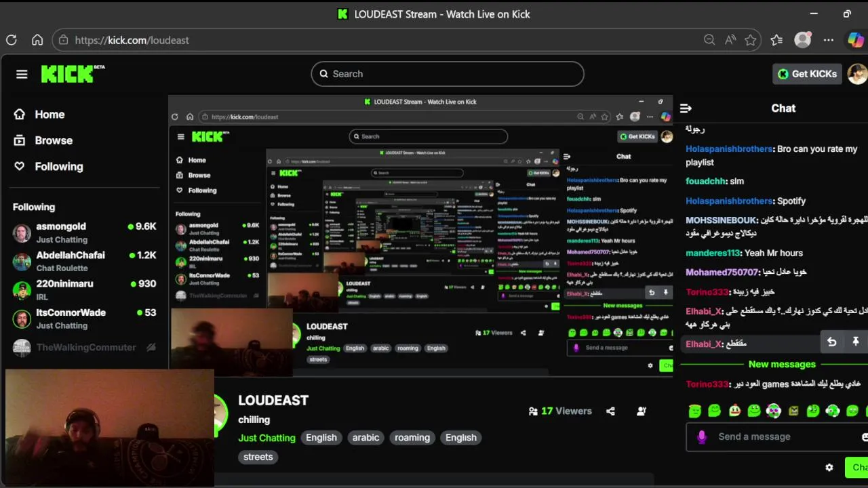
Task: Click the green Chat send button
Action: point(857,467)
